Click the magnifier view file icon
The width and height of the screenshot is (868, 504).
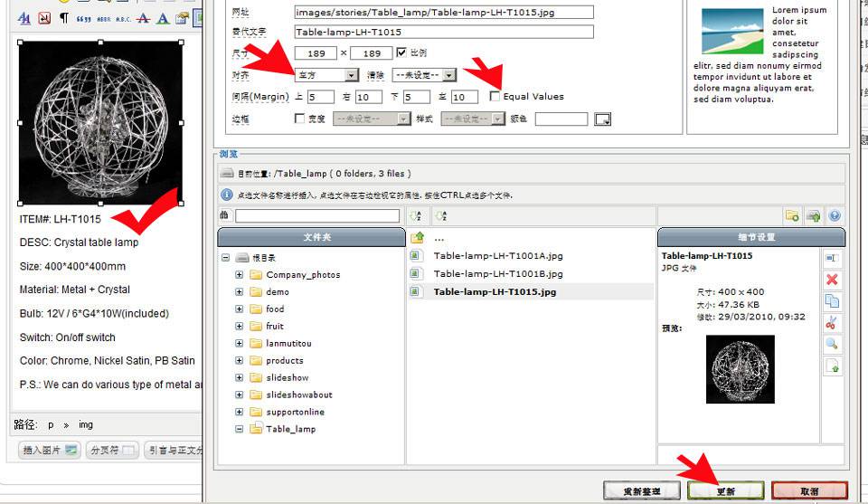tap(832, 344)
